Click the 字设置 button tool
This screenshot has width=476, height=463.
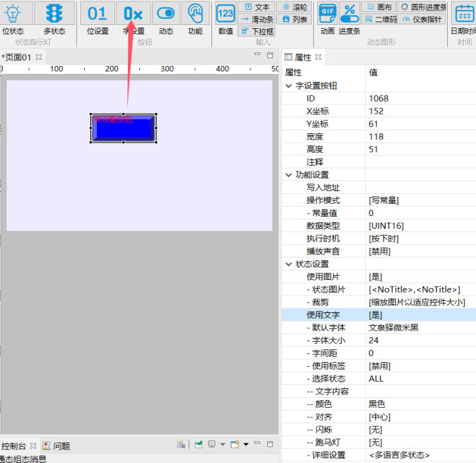point(133,18)
